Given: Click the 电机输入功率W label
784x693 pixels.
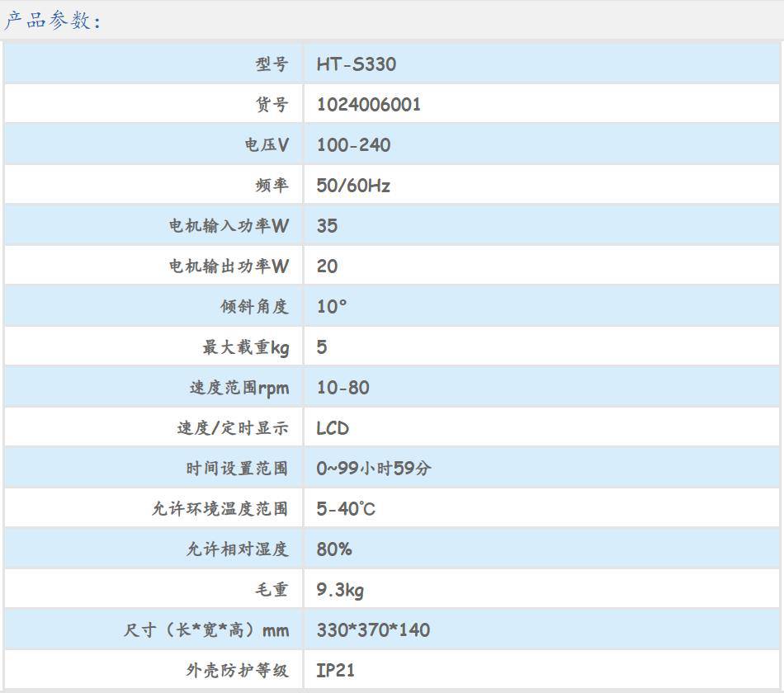Looking at the screenshot, I should [x=229, y=226].
